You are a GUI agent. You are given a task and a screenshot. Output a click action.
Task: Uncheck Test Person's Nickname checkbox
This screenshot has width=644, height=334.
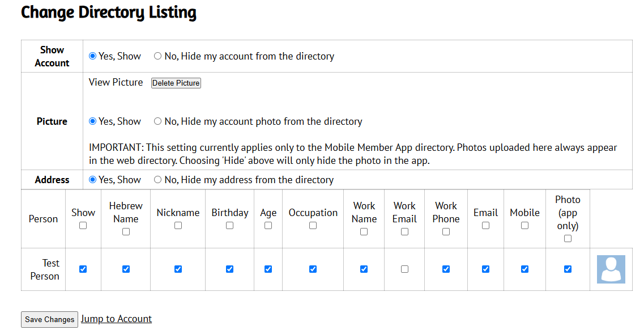click(x=178, y=269)
